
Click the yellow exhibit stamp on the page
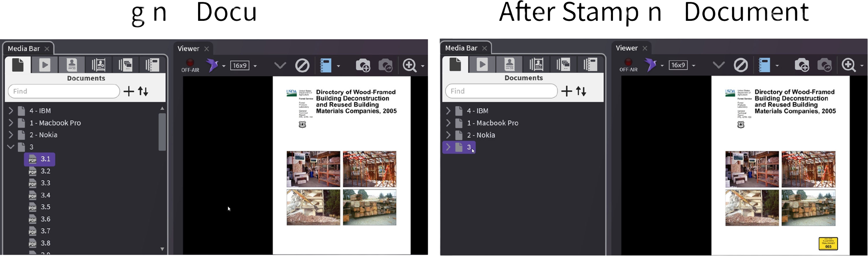[828, 244]
